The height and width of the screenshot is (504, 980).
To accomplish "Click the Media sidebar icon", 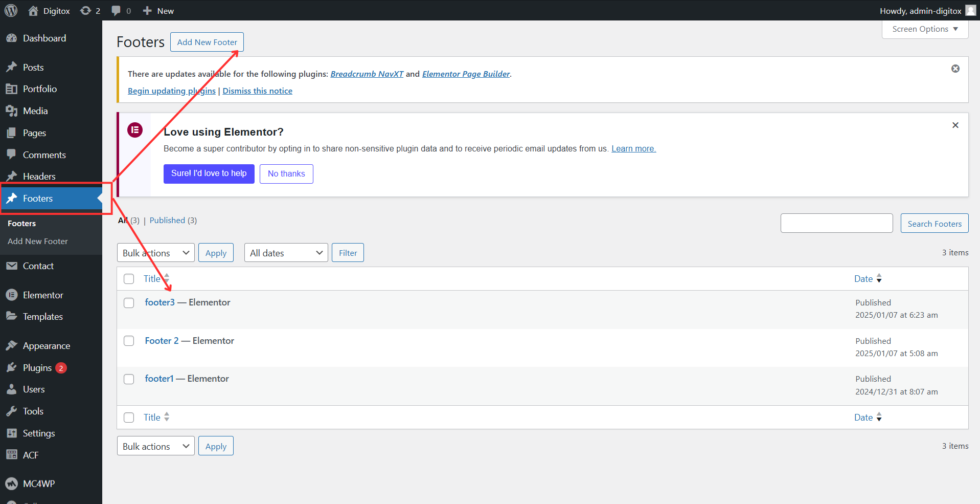I will tap(12, 111).
